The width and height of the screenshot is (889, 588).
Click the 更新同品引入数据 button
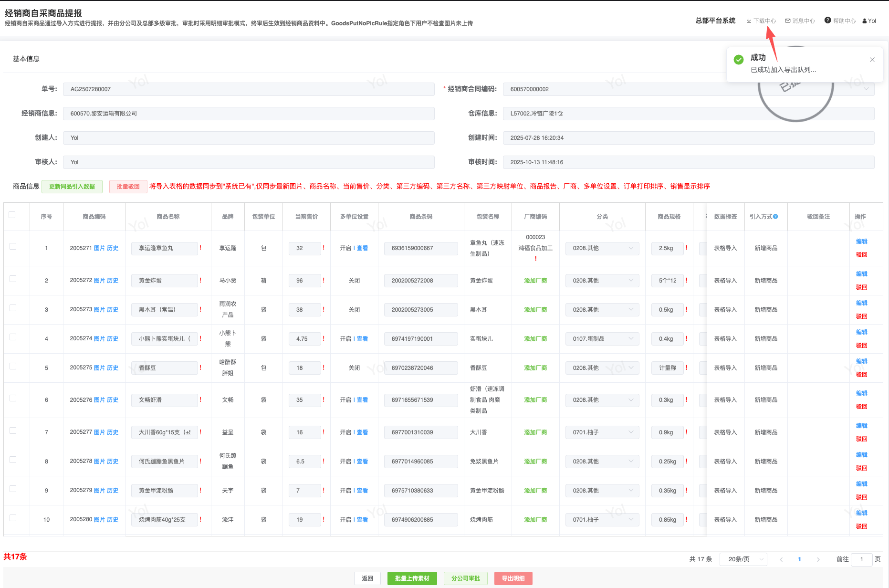[x=72, y=187]
